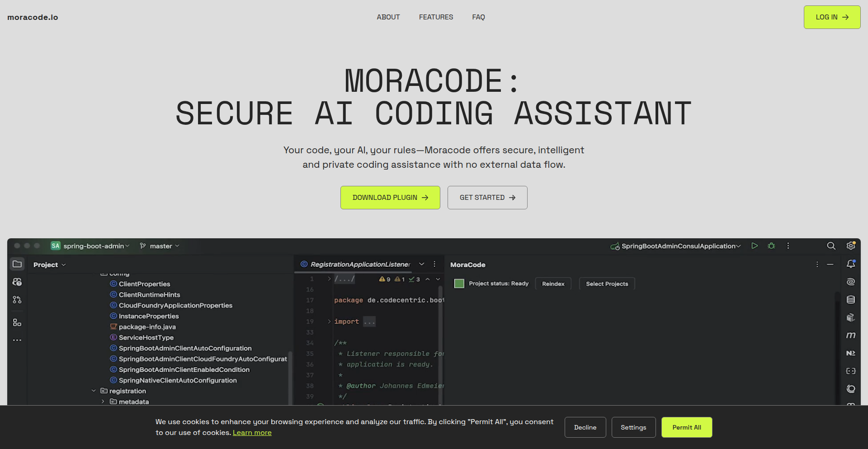Go to next highlighted problem arrow

pos(438,279)
